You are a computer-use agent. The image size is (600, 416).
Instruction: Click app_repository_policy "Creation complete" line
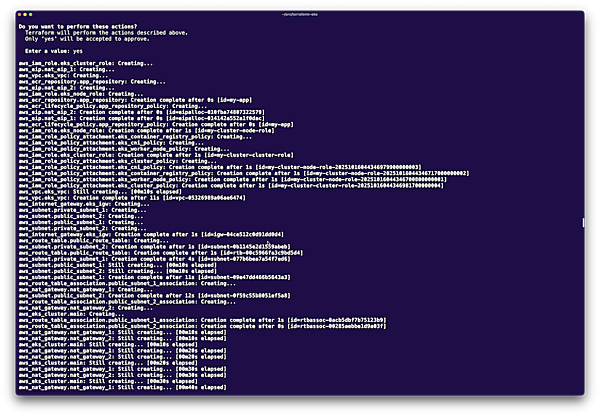point(156,125)
